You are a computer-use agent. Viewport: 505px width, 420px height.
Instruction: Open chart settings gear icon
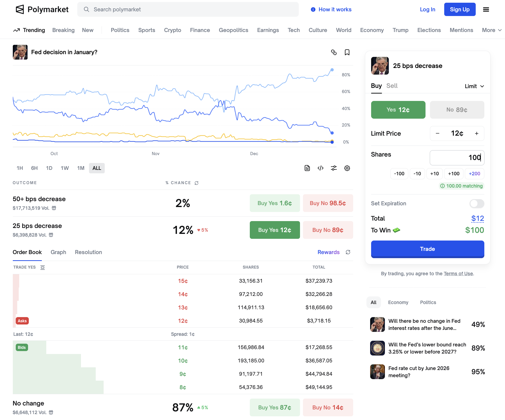347,168
